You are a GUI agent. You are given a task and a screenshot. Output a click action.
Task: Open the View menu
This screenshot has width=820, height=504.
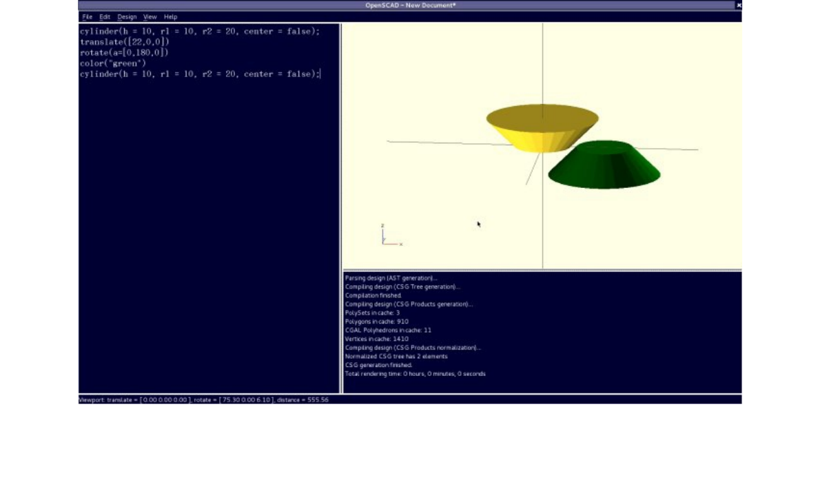point(150,17)
